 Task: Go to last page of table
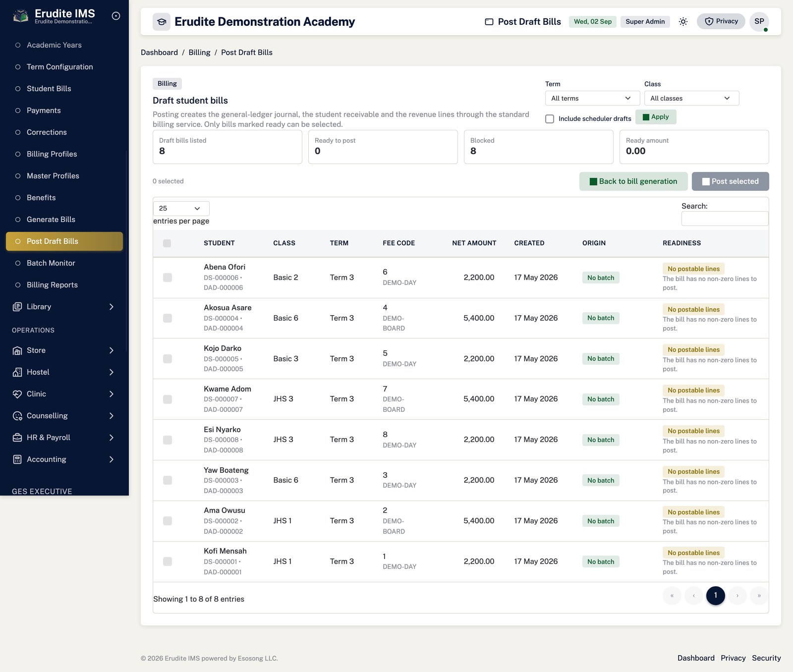click(x=759, y=596)
